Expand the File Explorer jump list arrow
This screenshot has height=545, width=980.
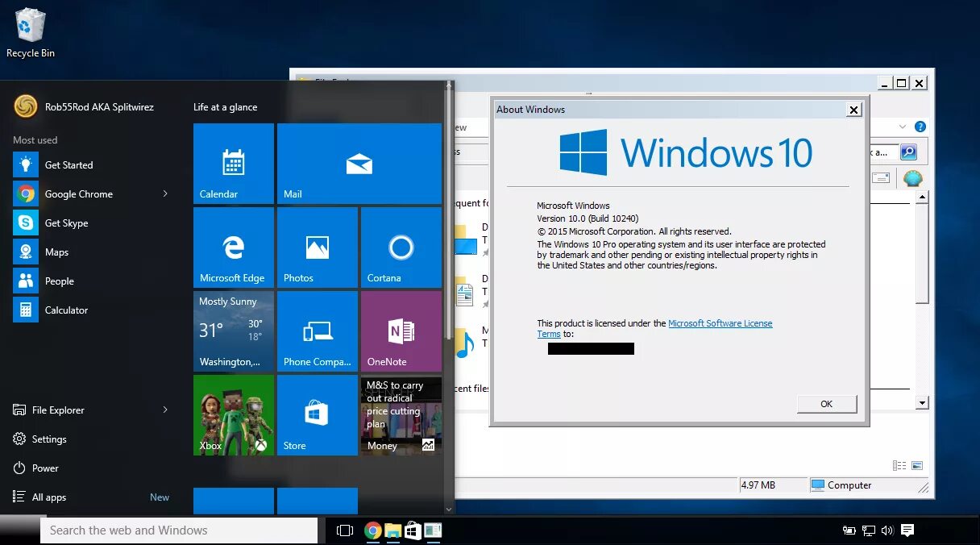pyautogui.click(x=165, y=410)
